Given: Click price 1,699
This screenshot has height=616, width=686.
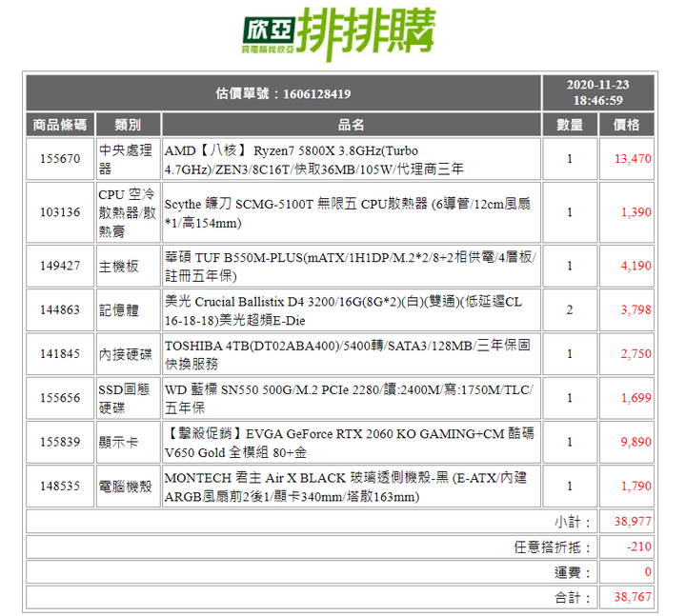Looking at the screenshot, I should pyautogui.click(x=636, y=398).
